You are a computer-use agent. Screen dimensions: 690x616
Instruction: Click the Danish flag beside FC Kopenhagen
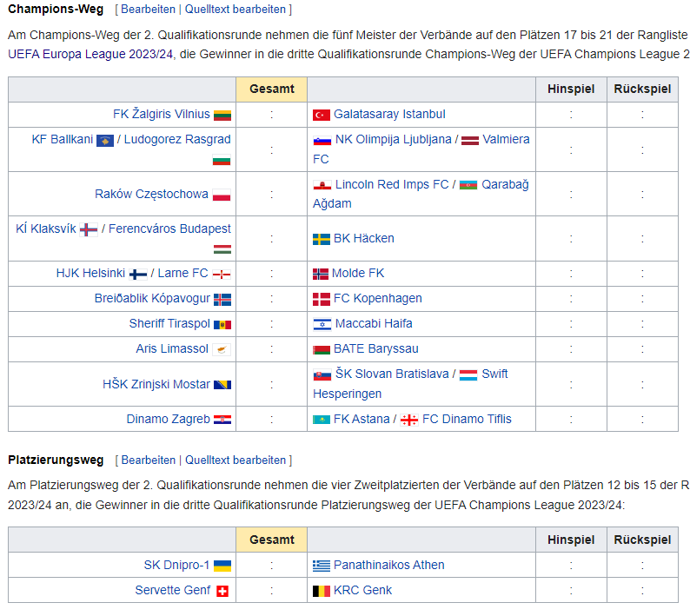[322, 299]
